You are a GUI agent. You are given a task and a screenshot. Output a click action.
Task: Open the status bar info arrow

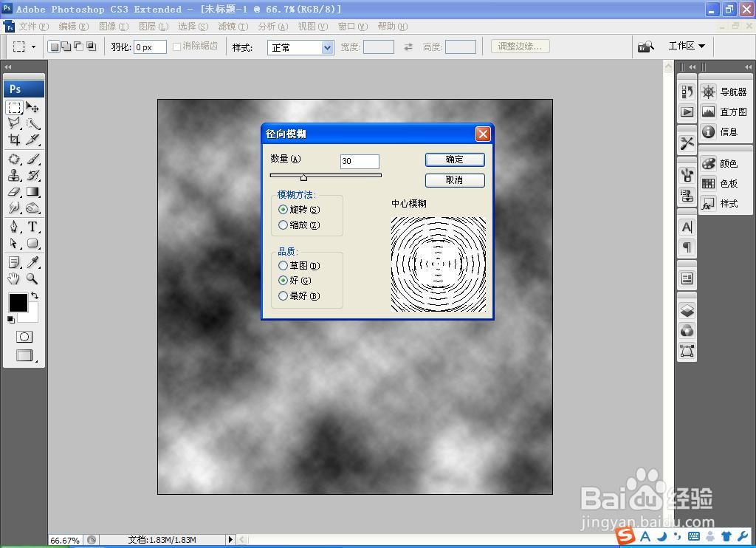click(x=230, y=539)
